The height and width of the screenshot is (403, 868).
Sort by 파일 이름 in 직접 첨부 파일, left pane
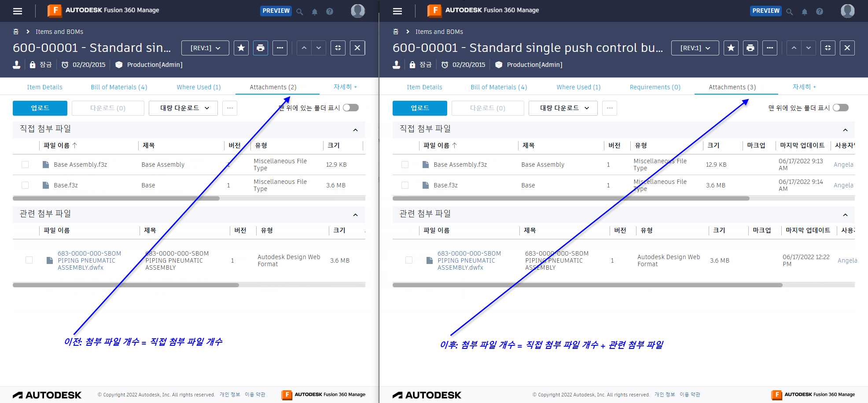60,146
